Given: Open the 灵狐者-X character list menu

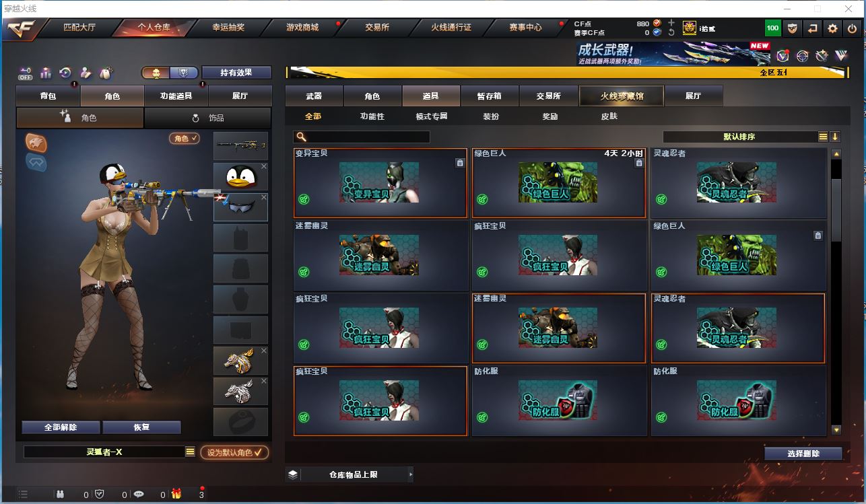Looking at the screenshot, I should [x=190, y=452].
